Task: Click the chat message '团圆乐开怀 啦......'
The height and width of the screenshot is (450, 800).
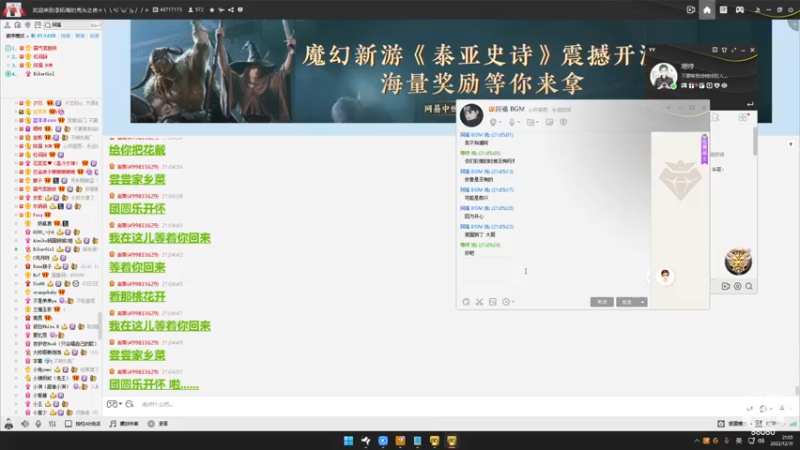Action: point(154,385)
